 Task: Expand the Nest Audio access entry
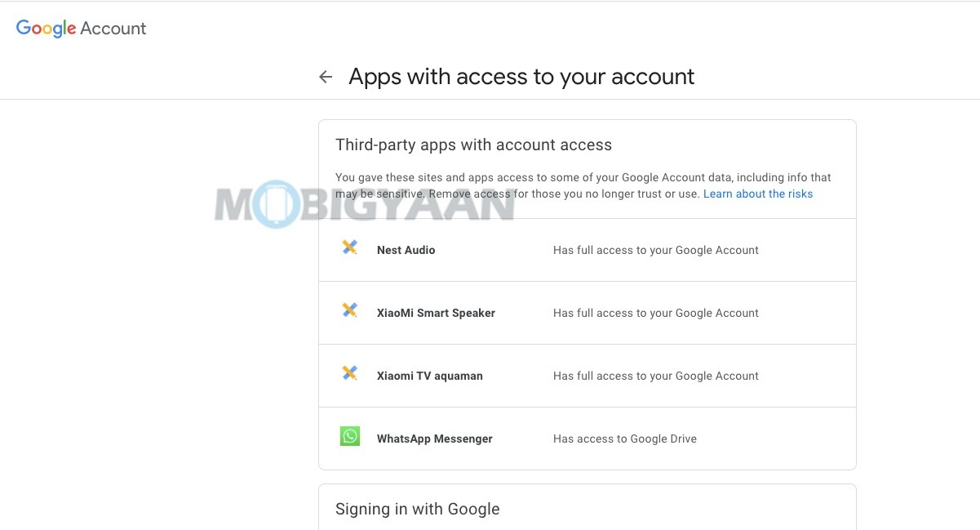[x=588, y=250]
